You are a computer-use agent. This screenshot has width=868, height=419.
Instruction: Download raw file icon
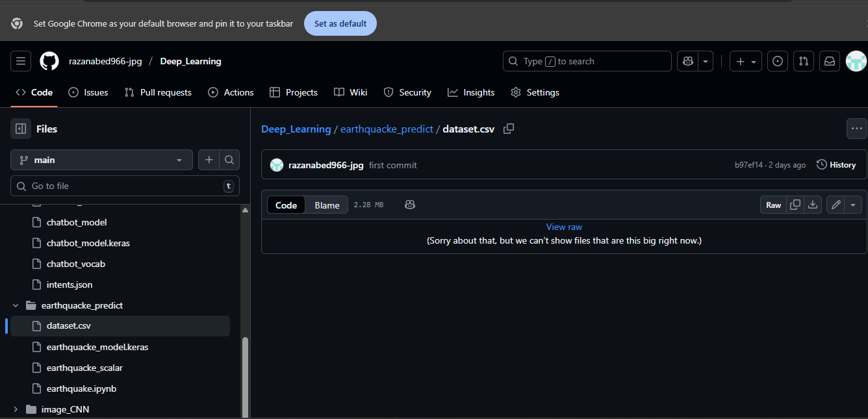(813, 205)
